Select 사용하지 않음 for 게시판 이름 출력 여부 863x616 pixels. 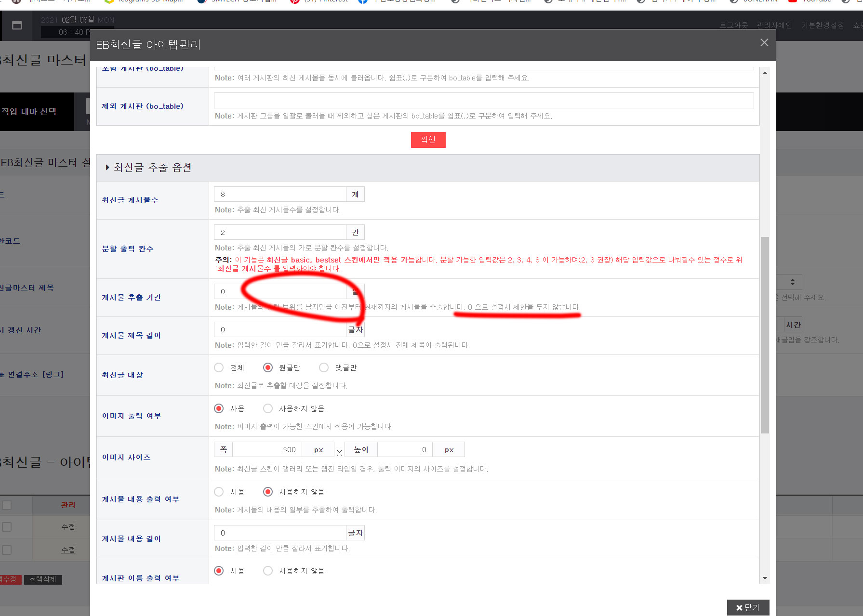[268, 571]
